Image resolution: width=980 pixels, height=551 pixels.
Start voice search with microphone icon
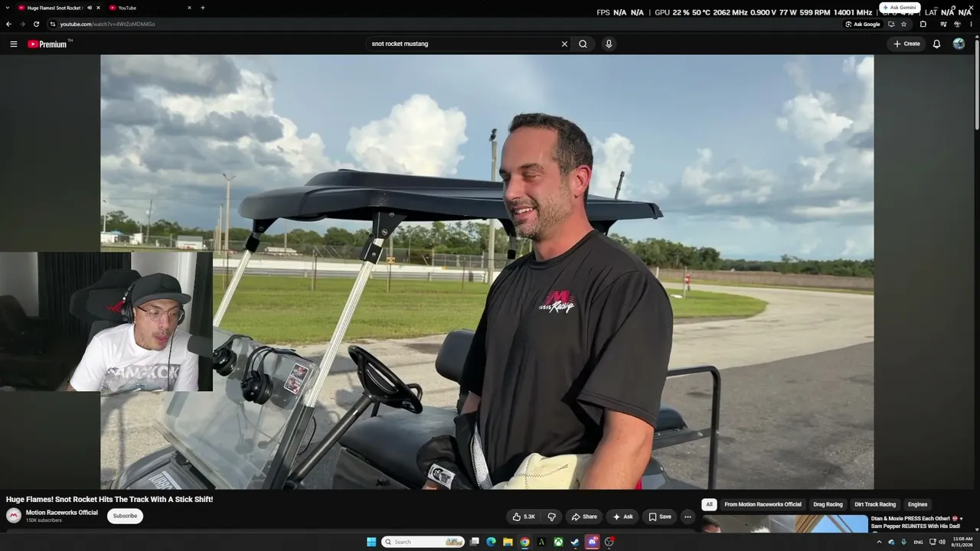[x=609, y=44]
